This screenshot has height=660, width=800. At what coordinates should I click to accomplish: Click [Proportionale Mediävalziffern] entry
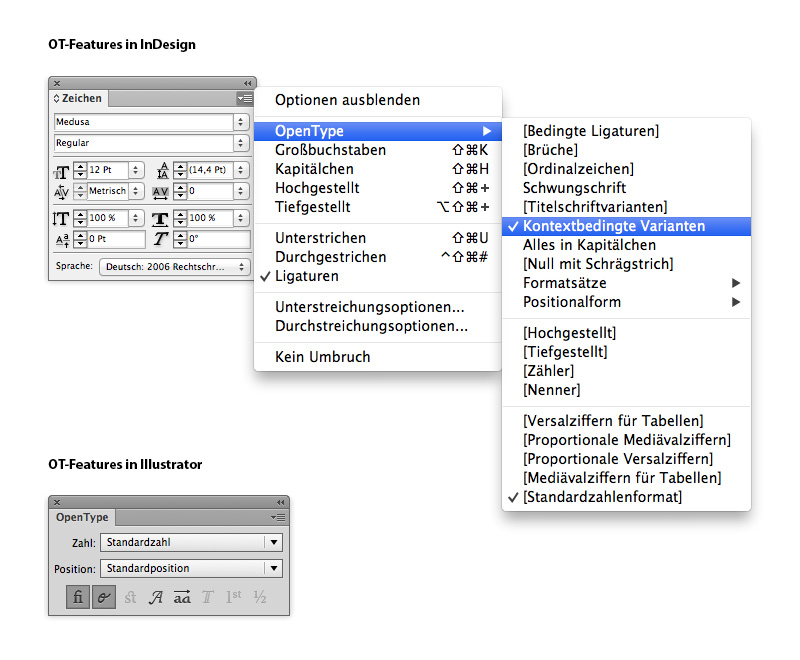[x=627, y=440]
